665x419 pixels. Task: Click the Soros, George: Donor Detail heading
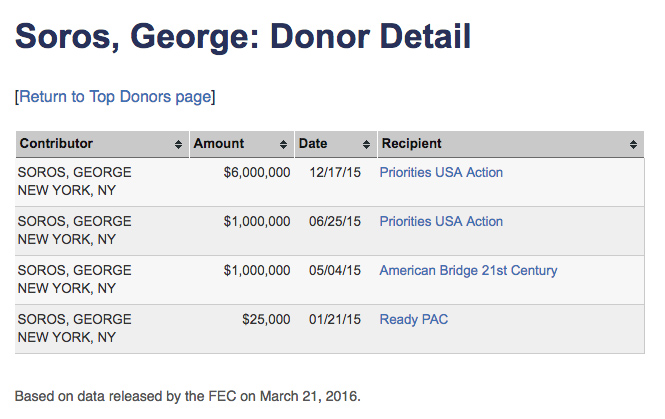(243, 37)
